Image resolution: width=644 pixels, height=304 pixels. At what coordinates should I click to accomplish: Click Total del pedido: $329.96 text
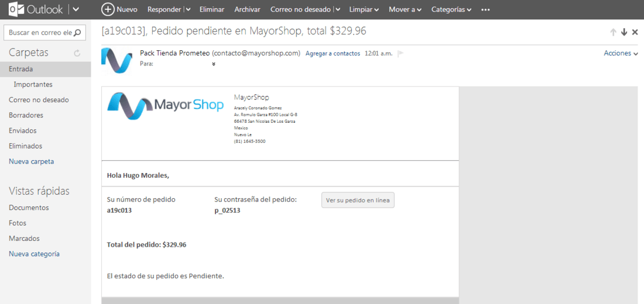(x=146, y=245)
